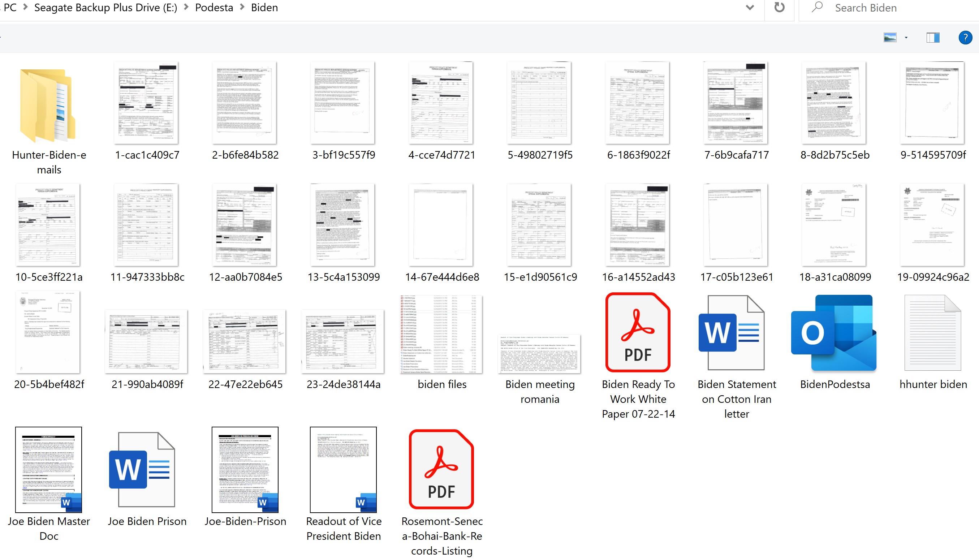Select the Joe Biden Prison Word document icon
This screenshot has width=979, height=560.
point(142,469)
